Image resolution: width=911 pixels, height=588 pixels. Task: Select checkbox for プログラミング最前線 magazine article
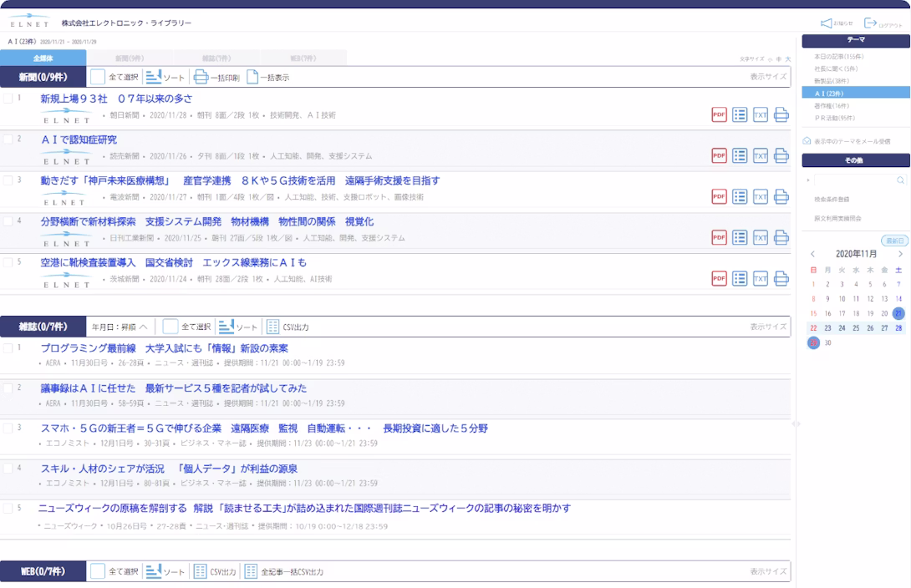8,347
